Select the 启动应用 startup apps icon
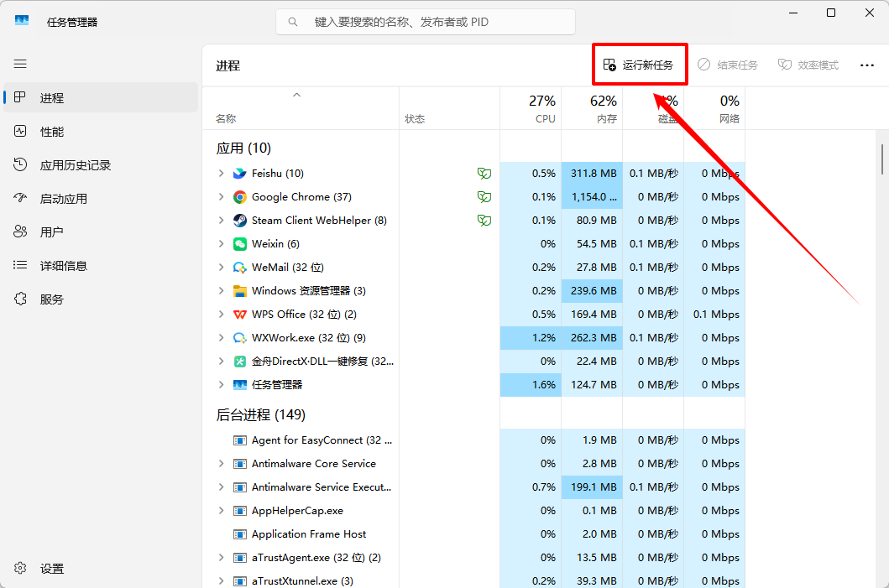 [x=20, y=198]
